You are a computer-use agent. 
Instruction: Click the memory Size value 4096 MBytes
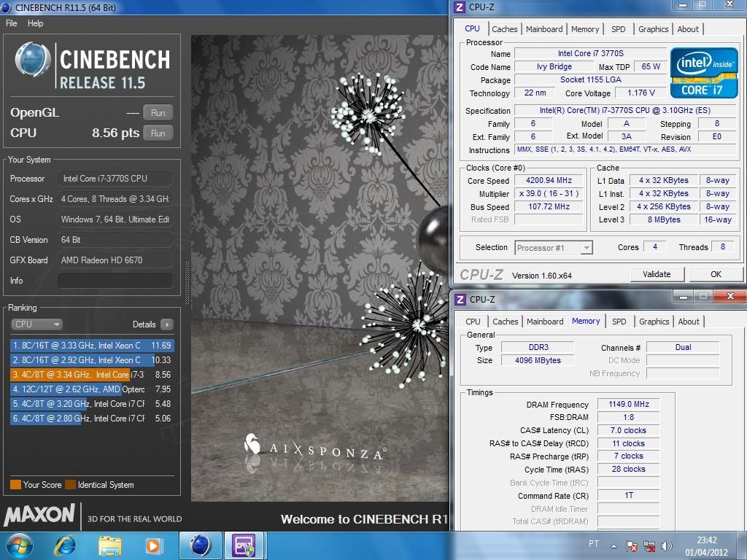[538, 360]
